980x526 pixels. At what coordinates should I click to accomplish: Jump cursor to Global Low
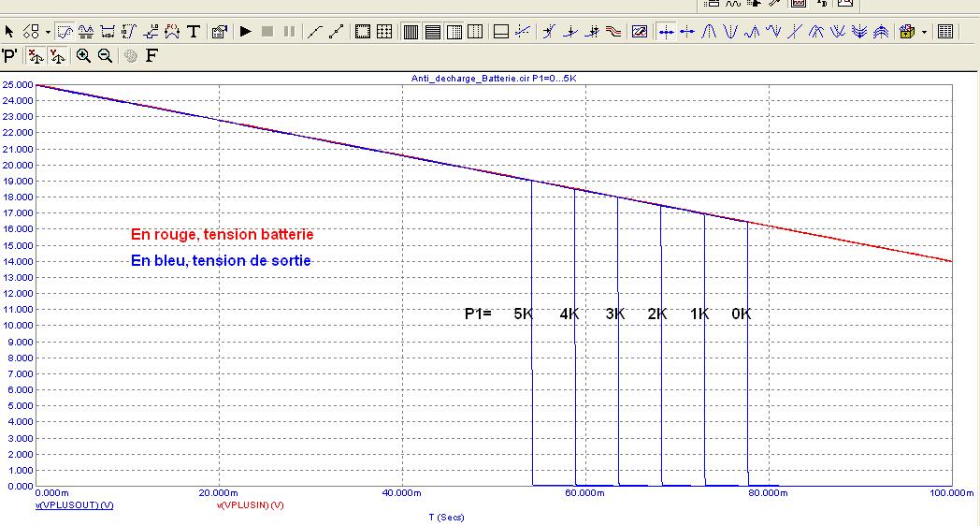click(859, 31)
